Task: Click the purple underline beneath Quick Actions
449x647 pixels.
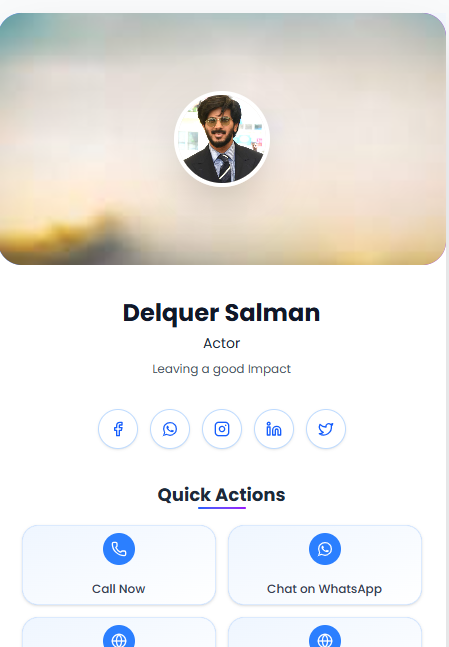Action: 222,508
